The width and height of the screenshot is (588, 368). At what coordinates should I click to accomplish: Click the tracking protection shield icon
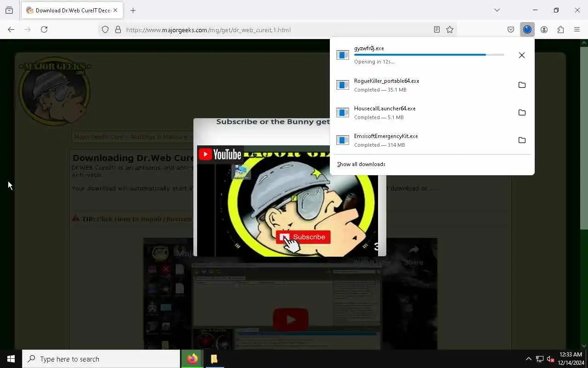click(105, 30)
